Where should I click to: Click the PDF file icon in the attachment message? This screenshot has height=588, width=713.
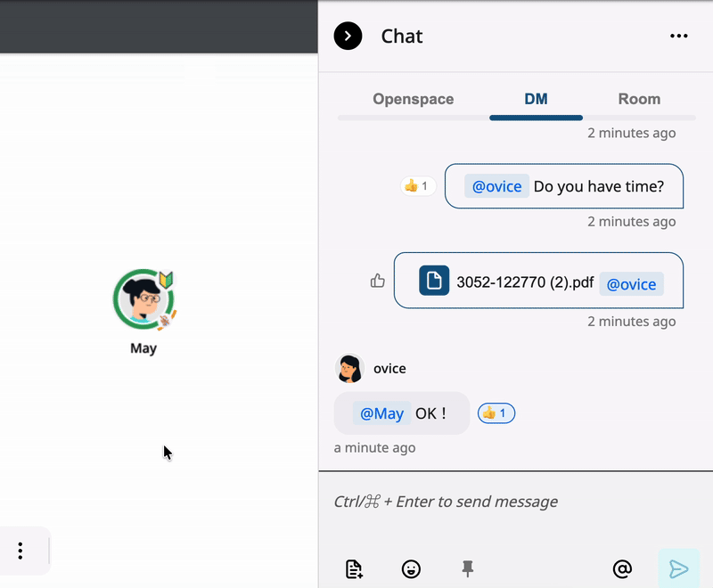(x=433, y=281)
